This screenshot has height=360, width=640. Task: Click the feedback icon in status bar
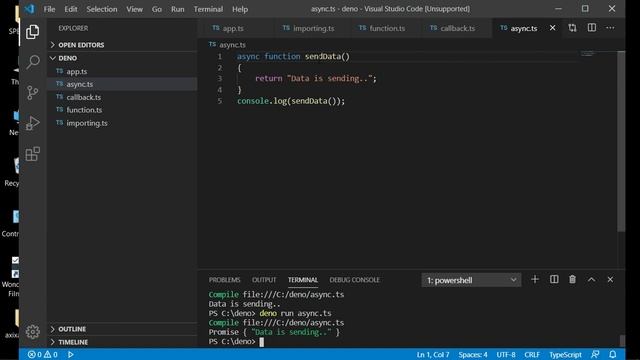[595, 354]
